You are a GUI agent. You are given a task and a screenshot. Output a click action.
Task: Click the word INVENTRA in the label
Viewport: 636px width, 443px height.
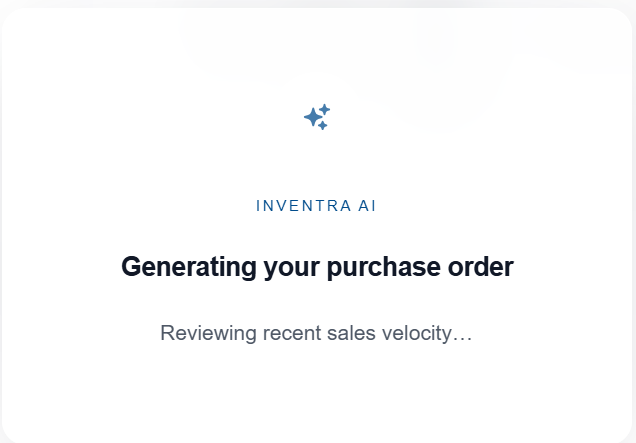[x=303, y=206]
